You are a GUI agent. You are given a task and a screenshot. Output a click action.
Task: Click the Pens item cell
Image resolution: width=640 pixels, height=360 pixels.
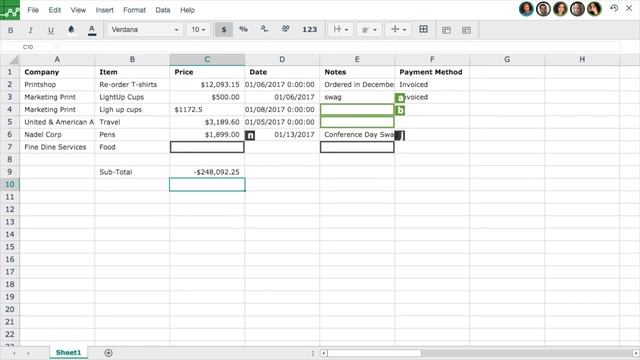132,134
